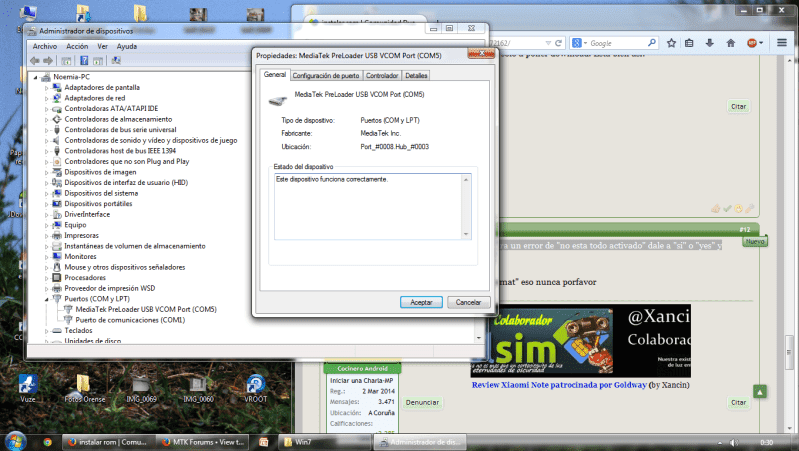Expand Controladoras ATA/ATAPI IDE node
This screenshot has height=451, width=799.
46,109
